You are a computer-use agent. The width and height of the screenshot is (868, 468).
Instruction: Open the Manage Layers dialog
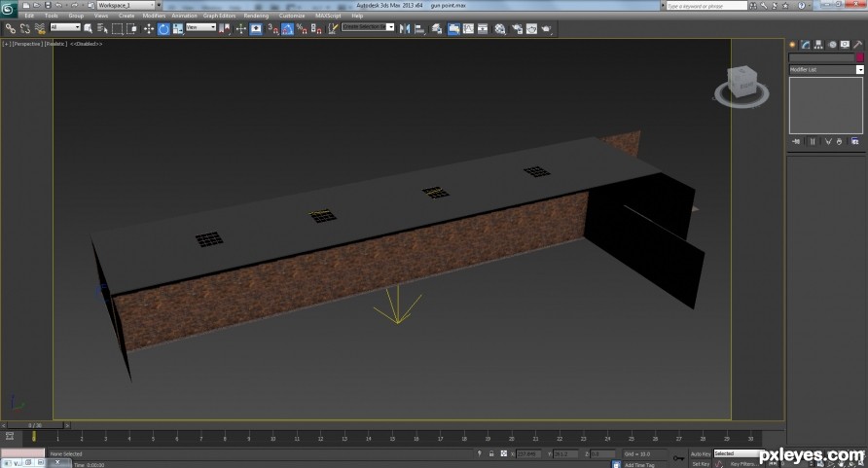click(437, 29)
